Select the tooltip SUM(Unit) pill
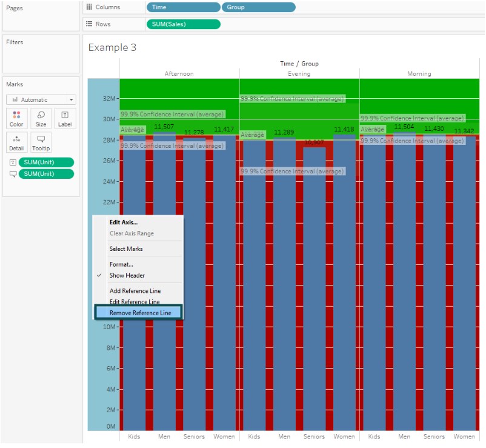This screenshot has height=448, width=486. click(46, 174)
